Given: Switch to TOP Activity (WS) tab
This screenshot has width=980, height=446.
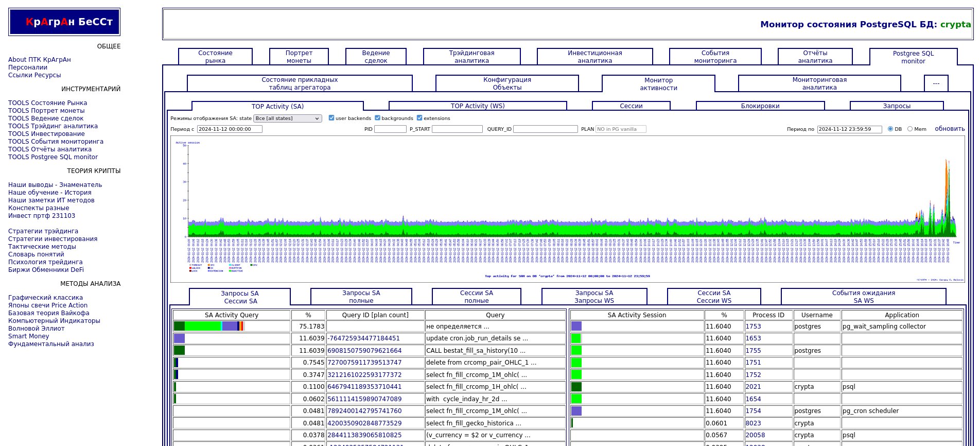Looking at the screenshot, I should [x=477, y=106].
